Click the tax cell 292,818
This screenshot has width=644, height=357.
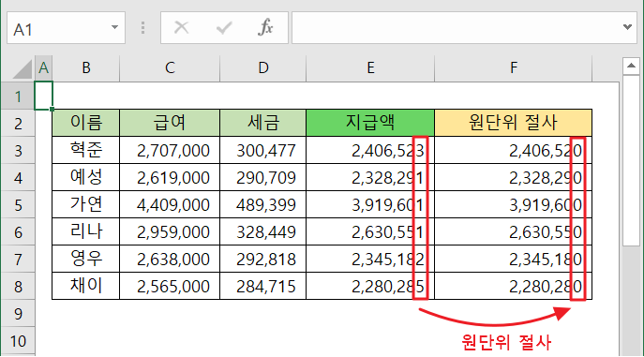point(262,259)
